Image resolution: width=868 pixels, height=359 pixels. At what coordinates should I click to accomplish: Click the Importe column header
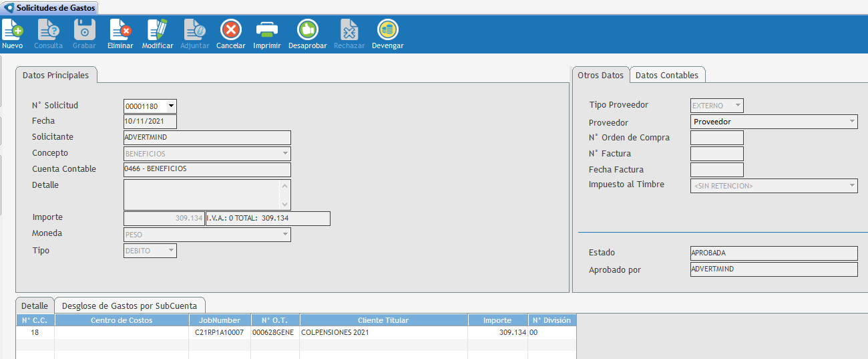pos(497,320)
